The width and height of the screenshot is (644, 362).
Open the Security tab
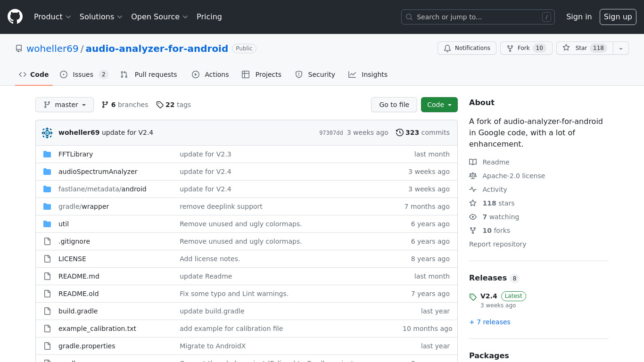(x=315, y=74)
